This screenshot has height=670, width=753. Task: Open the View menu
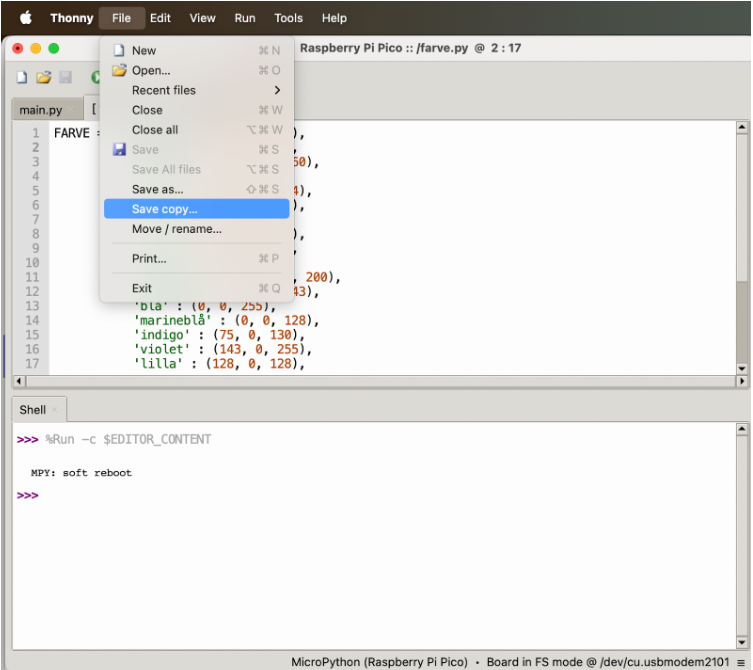[202, 18]
